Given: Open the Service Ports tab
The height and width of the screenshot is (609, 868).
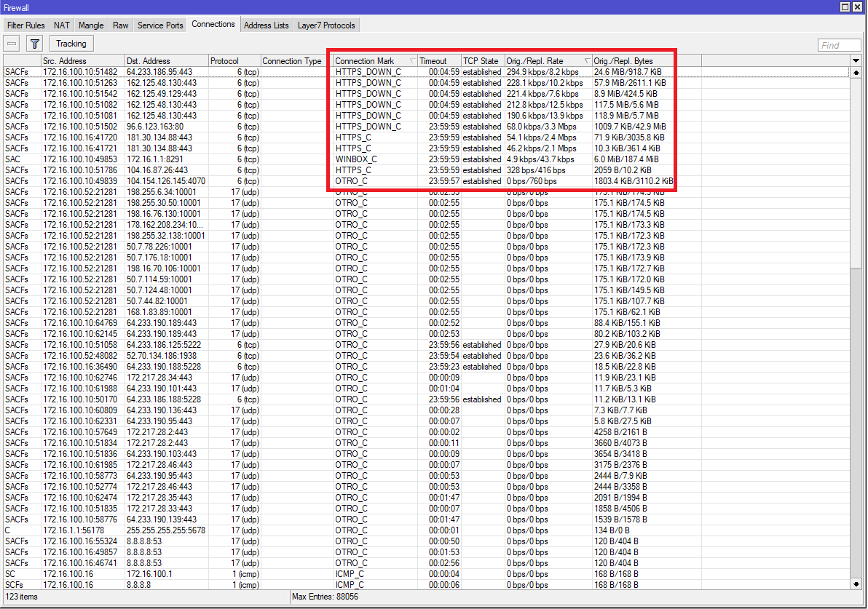Looking at the screenshot, I should (159, 25).
